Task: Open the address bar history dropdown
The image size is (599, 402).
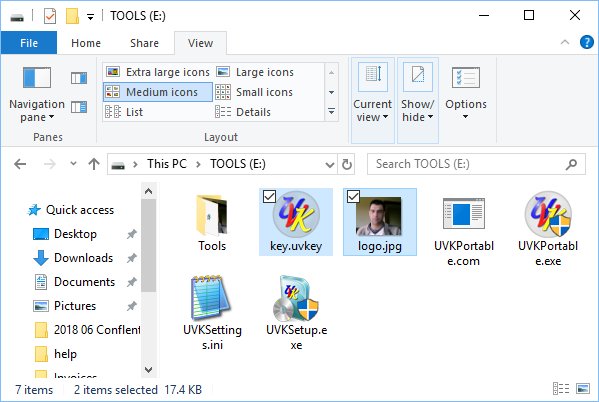Action: coord(329,165)
